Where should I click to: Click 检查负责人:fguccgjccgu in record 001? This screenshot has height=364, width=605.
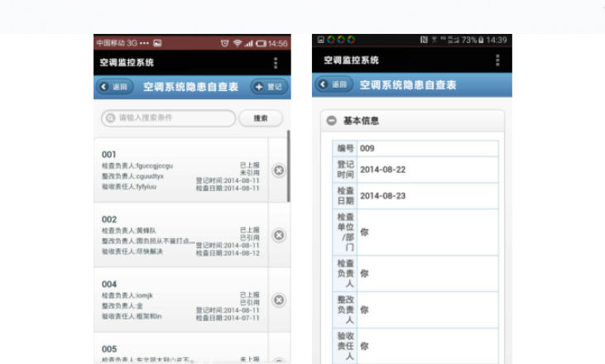point(137,165)
